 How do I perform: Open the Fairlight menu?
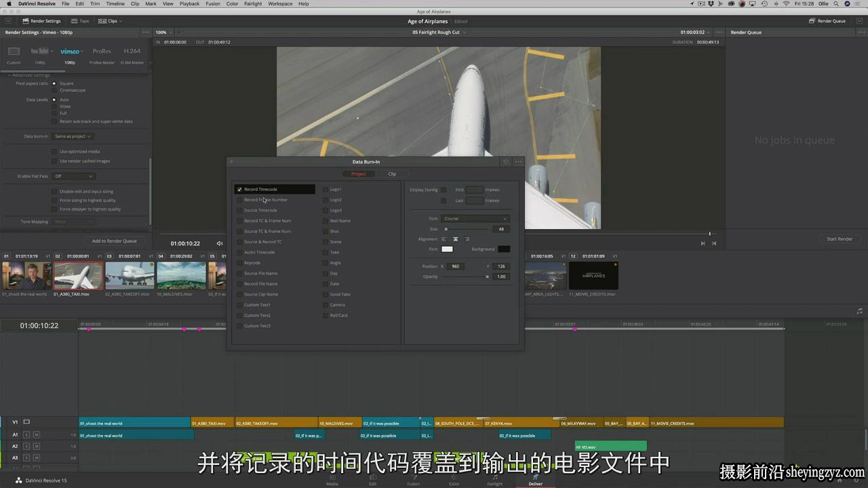(253, 3)
